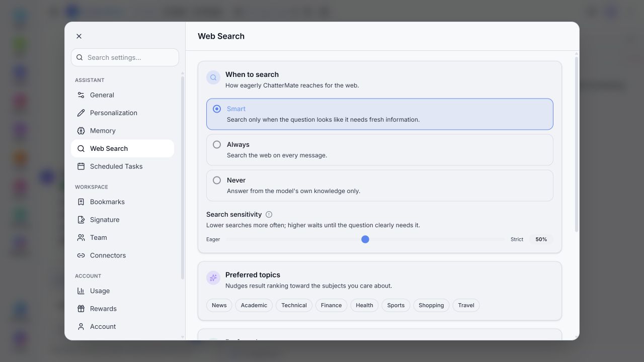
Task: Click the General sliders icon in sidebar
Action: [x=81, y=95]
